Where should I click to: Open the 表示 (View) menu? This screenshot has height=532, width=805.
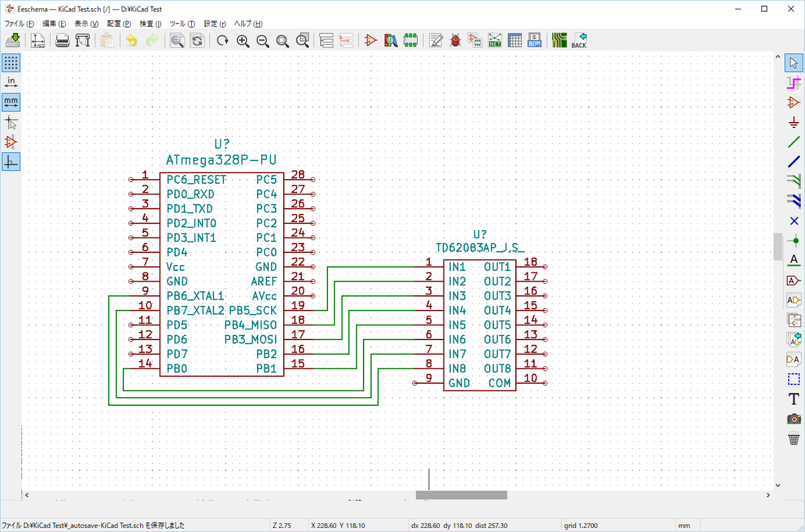click(86, 23)
